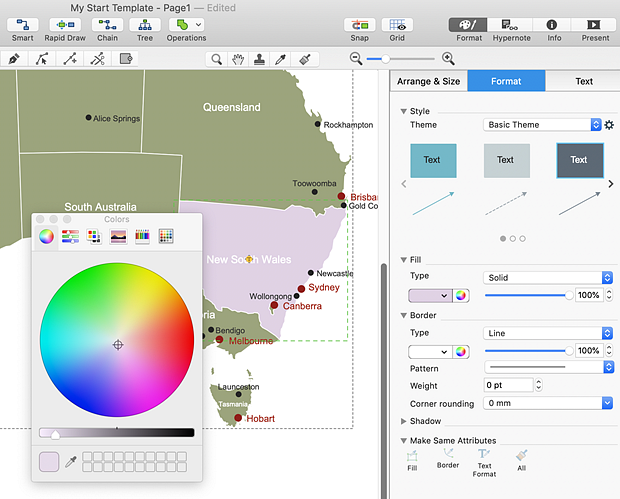The width and height of the screenshot is (620, 499).
Task: Toggle the Grid display
Action: (x=397, y=25)
